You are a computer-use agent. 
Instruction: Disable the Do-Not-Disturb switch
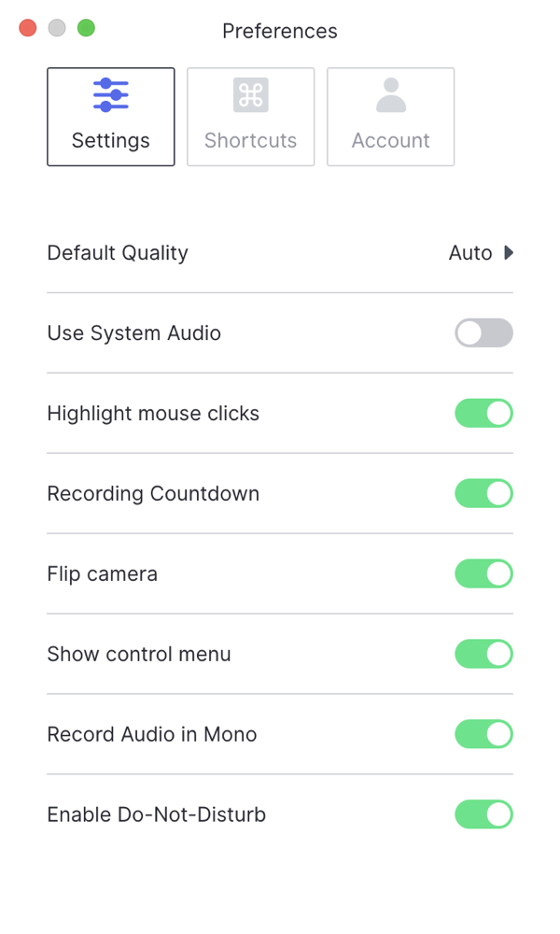(x=483, y=814)
